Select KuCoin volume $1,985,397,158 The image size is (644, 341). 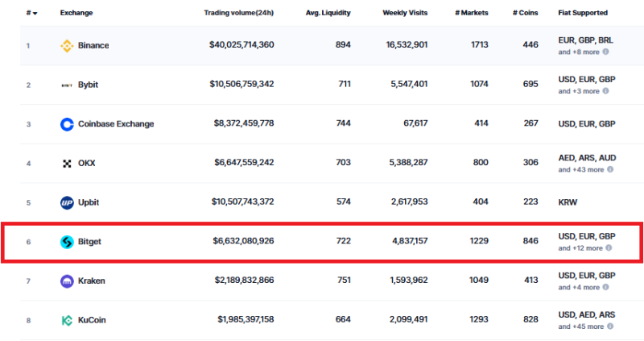click(246, 319)
